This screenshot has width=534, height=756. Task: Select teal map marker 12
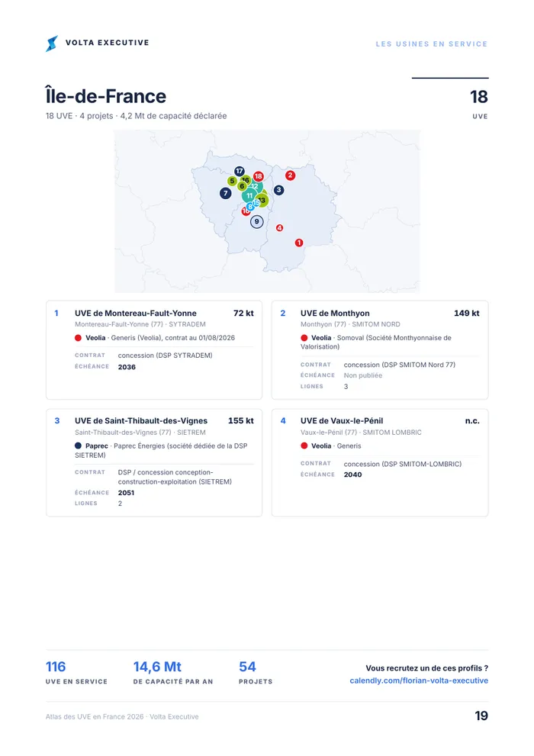[255, 187]
